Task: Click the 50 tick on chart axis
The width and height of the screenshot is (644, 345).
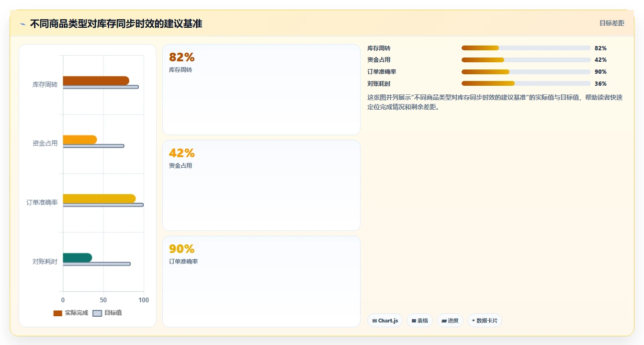Action: [x=103, y=300]
